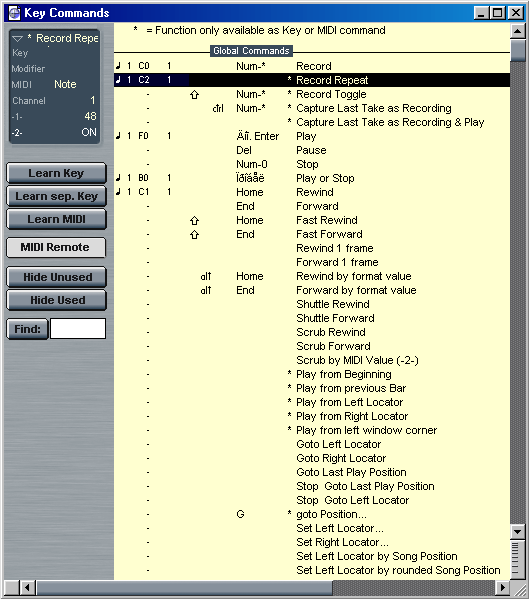Click the Global Commands section header
Viewport: 529px width, 599px height.
coord(251,51)
